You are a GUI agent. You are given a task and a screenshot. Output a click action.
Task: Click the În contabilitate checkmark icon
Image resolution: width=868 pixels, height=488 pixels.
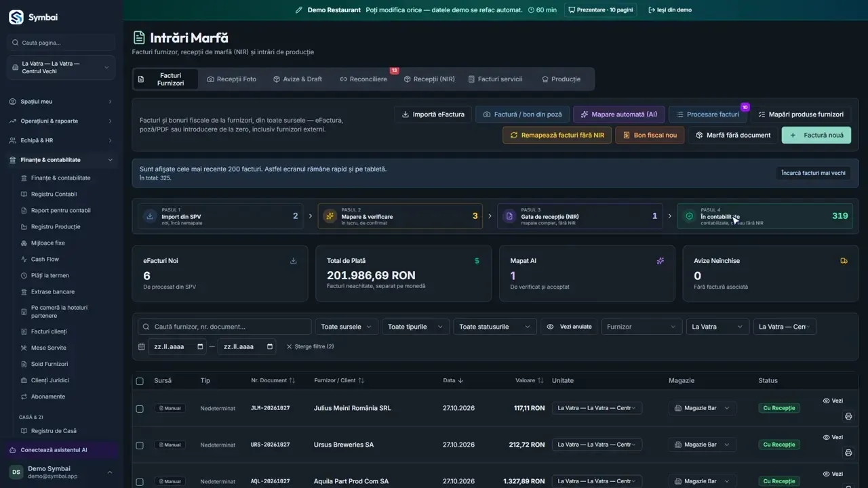click(690, 216)
